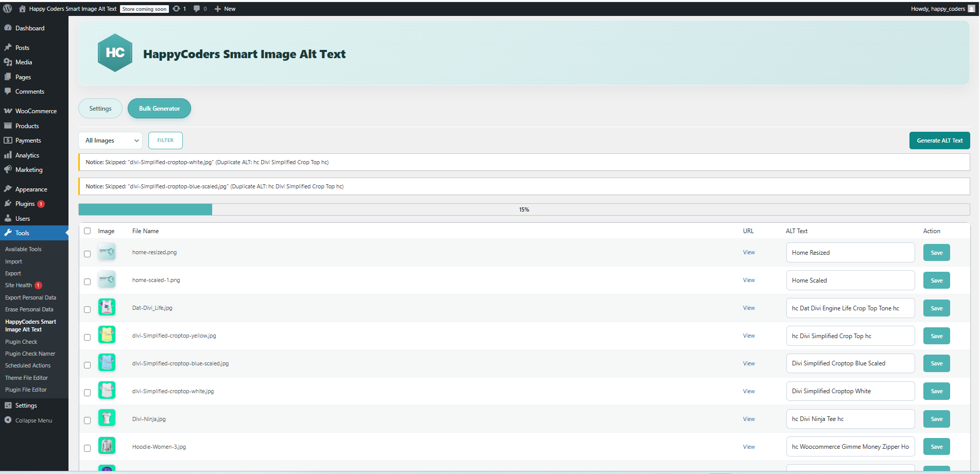This screenshot has width=980, height=474.
Task: Toggle the select-all checkbox in the table header
Action: click(87, 231)
